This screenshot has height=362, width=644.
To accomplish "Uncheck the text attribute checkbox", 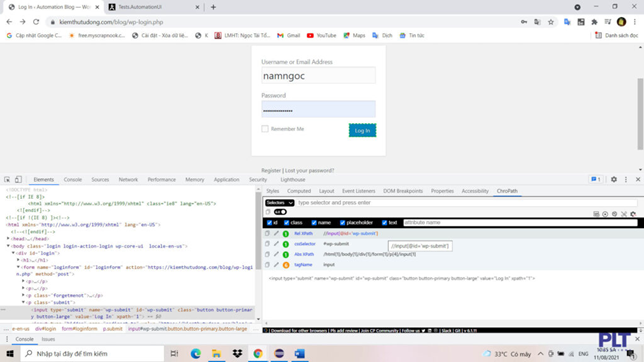I will pyautogui.click(x=384, y=223).
